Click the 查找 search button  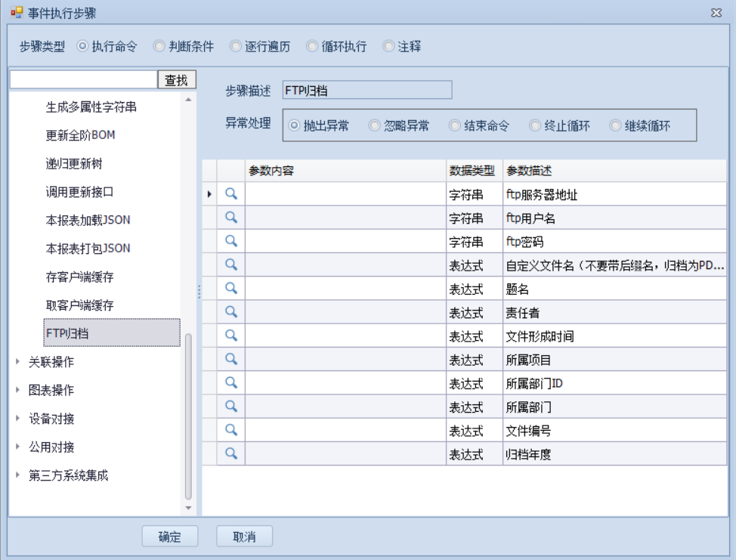pos(177,80)
